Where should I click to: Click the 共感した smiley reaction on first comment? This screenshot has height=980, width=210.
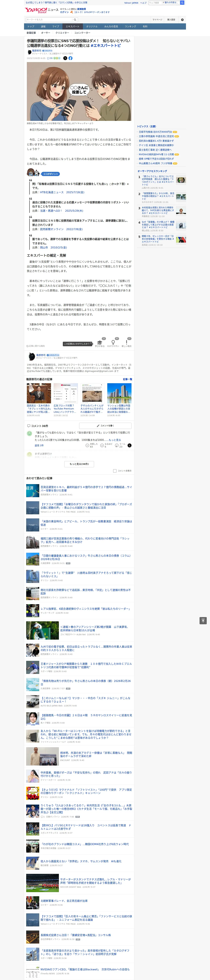pos(87,445)
